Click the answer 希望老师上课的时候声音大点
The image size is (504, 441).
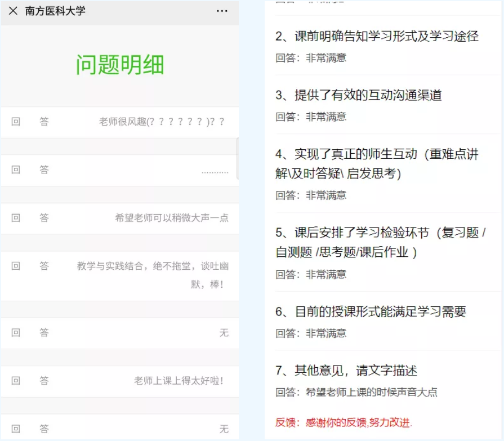click(371, 393)
